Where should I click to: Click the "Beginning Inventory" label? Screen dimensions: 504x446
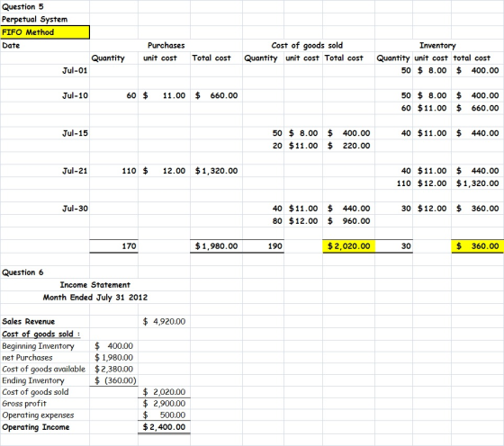click(x=38, y=346)
